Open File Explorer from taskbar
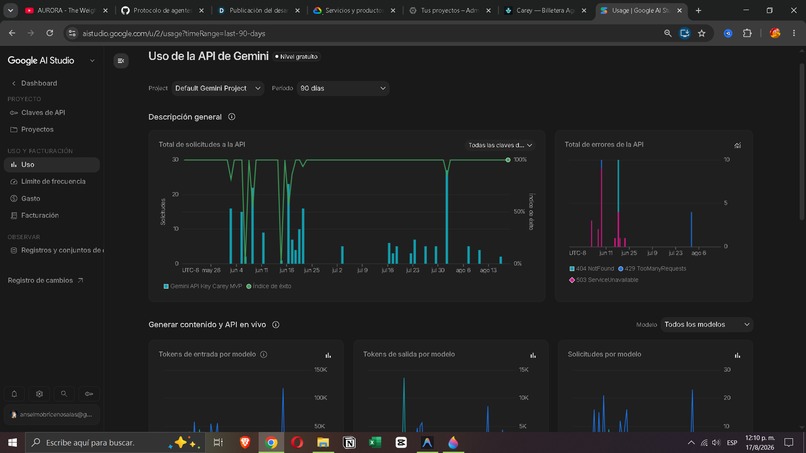Viewport: 806px width, 453px height. (x=323, y=442)
